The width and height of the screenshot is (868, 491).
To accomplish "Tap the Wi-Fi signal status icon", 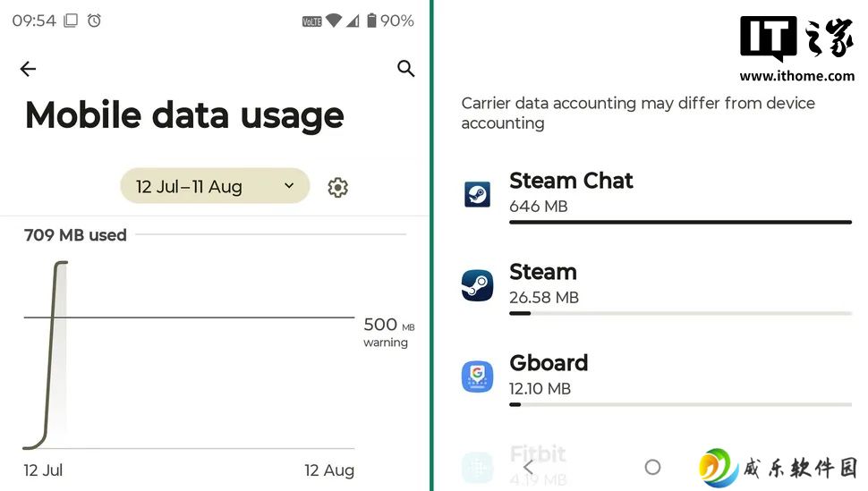I will pos(333,21).
